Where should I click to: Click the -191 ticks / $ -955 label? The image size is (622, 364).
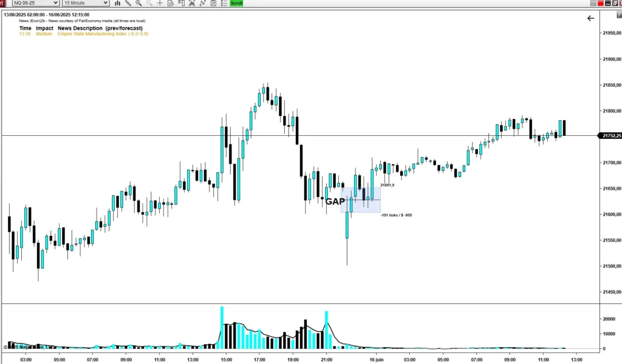point(396,215)
